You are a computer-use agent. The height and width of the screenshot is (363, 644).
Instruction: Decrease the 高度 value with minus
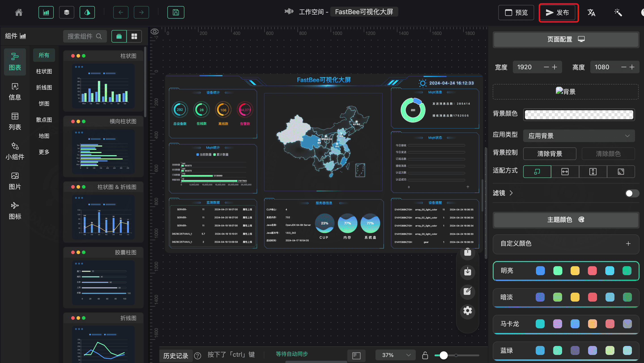(623, 67)
